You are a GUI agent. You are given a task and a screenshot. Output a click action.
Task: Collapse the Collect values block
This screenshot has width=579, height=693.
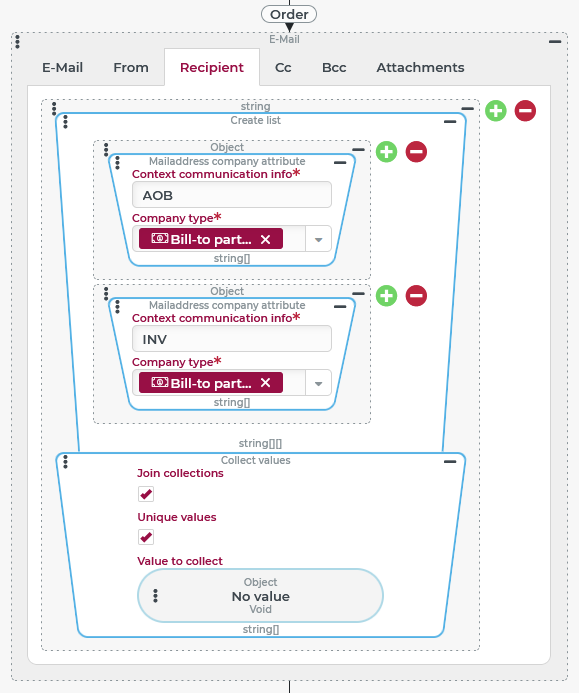[x=450, y=461]
